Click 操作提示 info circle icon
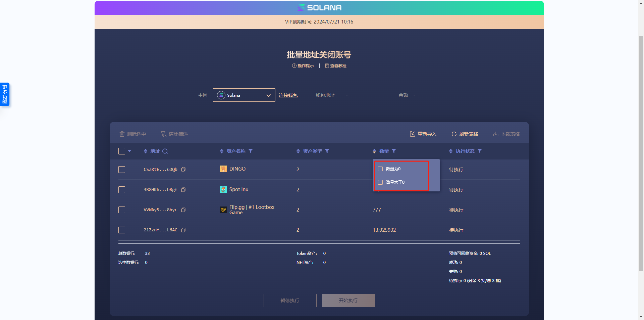Screen dimensions: 644x320 [x=294, y=66]
